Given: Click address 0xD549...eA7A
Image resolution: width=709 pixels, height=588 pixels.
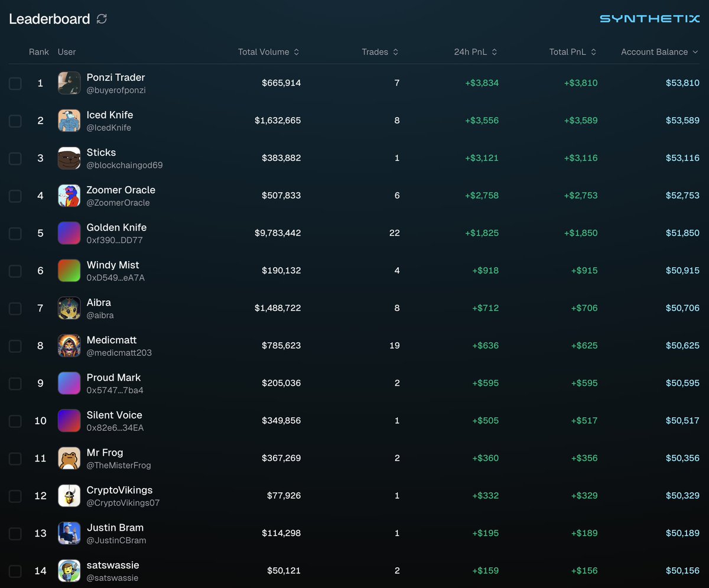Looking at the screenshot, I should coord(116,278).
